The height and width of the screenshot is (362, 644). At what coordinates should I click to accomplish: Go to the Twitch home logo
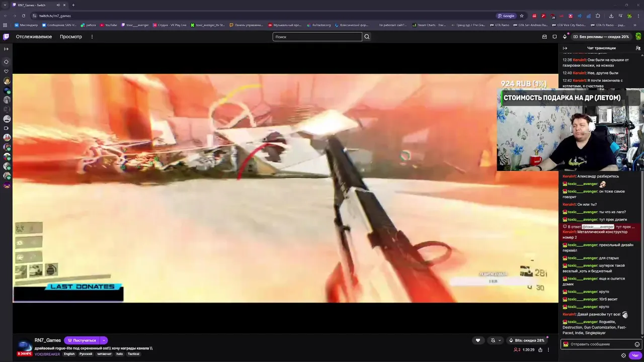6,37
